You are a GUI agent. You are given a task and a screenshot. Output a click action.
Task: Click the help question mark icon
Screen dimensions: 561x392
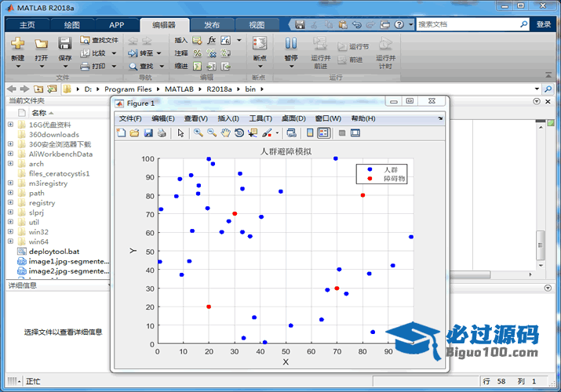399,24
